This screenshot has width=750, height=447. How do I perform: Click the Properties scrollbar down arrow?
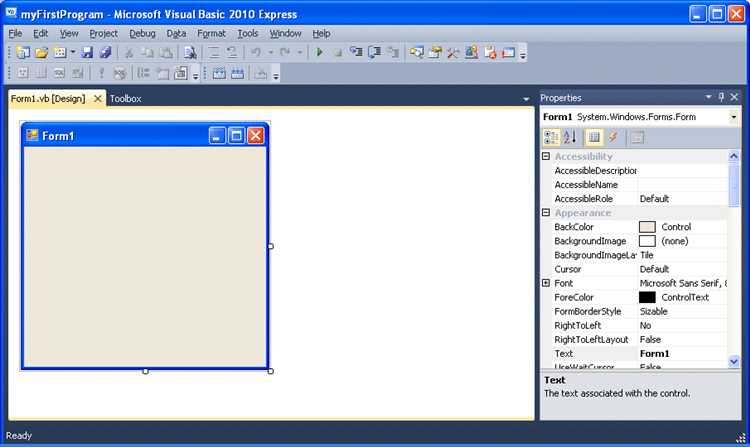733,362
